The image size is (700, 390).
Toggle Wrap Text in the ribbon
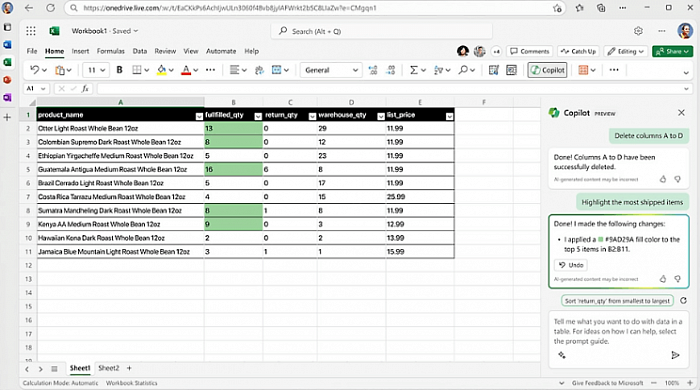(259, 70)
